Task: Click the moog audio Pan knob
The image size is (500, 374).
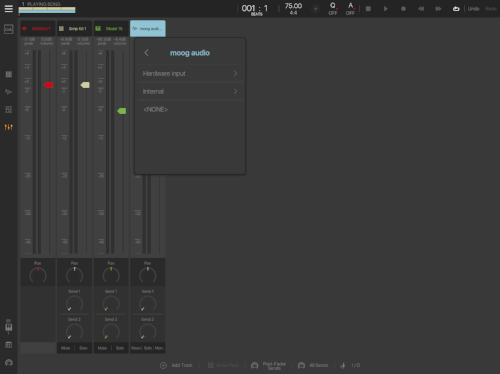Action: (x=148, y=275)
